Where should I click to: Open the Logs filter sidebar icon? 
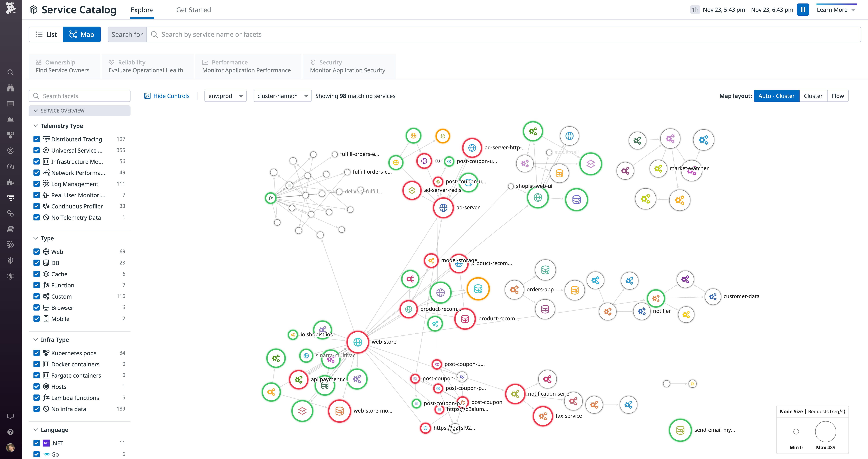tap(10, 197)
